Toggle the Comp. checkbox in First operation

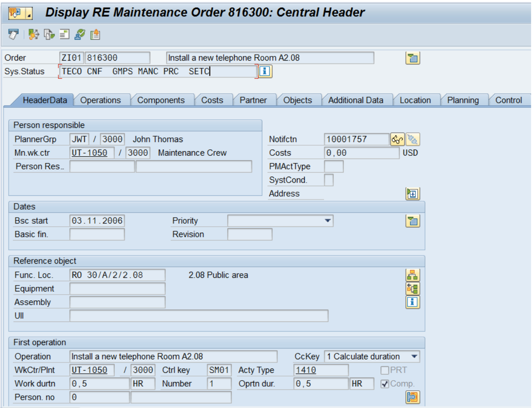point(385,383)
